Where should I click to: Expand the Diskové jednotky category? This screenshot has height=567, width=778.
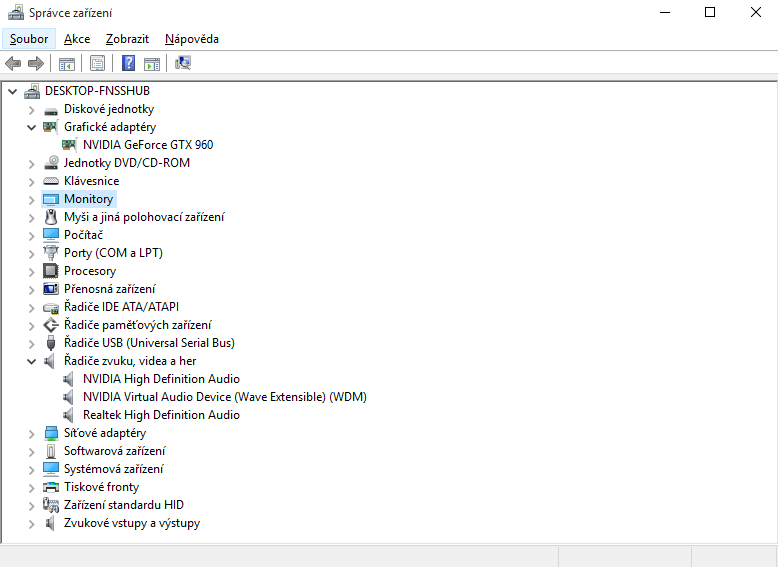click(x=31, y=110)
